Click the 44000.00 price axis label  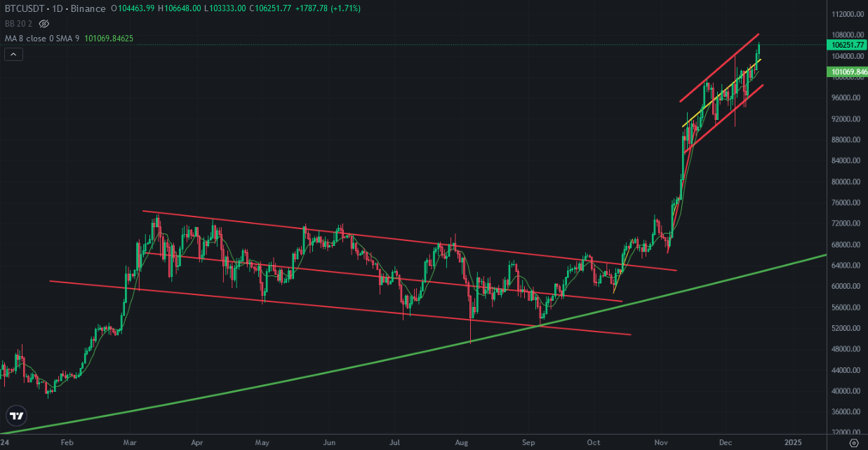[848, 371]
